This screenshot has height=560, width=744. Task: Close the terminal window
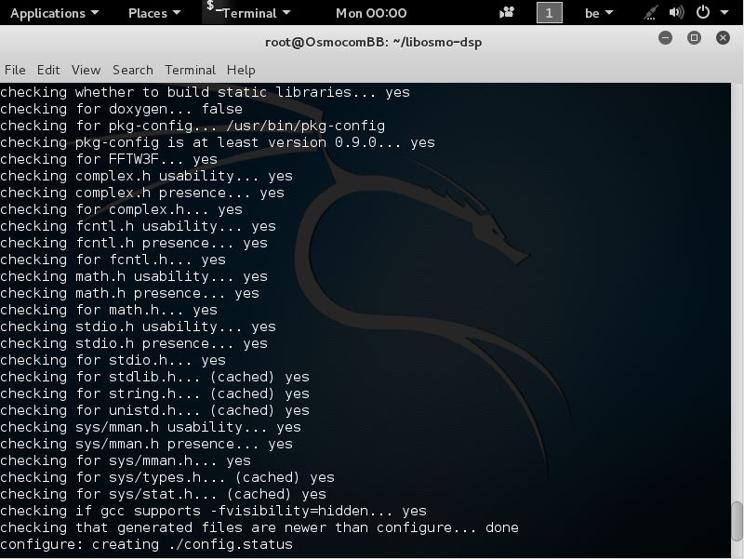point(723,38)
